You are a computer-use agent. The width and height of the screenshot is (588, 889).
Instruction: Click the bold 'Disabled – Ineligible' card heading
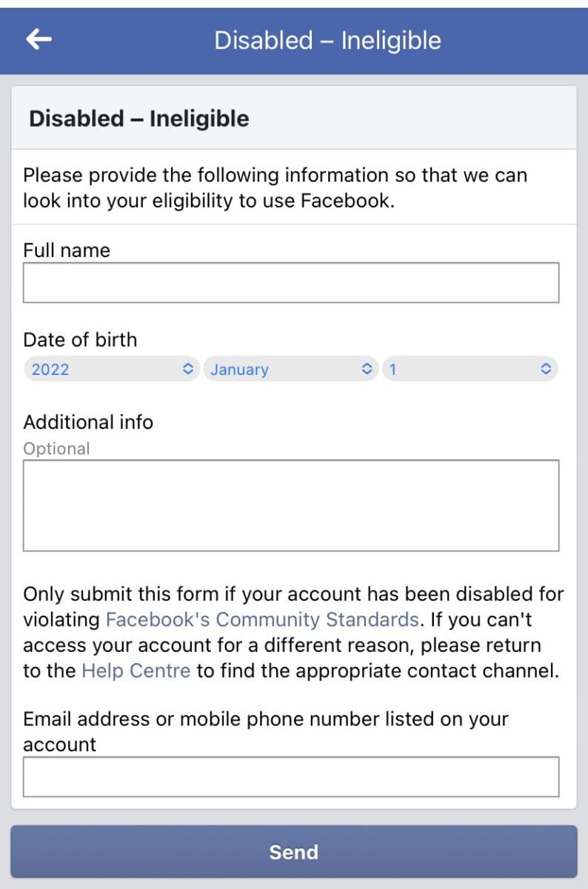(139, 119)
